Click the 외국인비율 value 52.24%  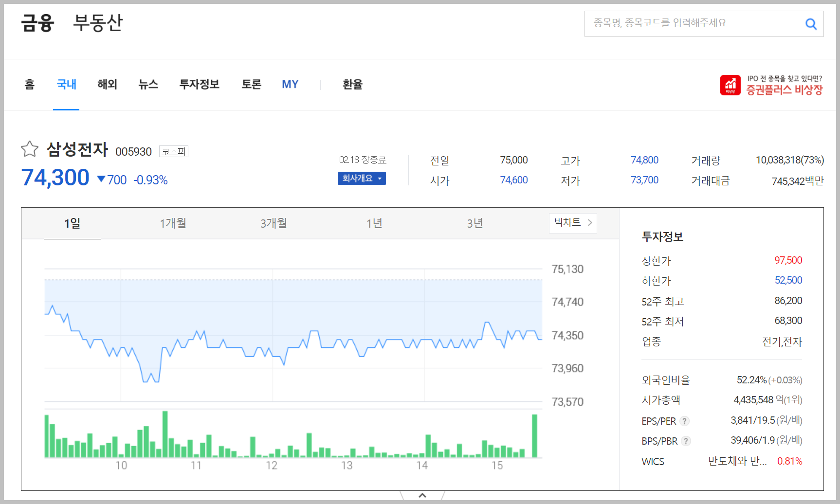point(751,380)
